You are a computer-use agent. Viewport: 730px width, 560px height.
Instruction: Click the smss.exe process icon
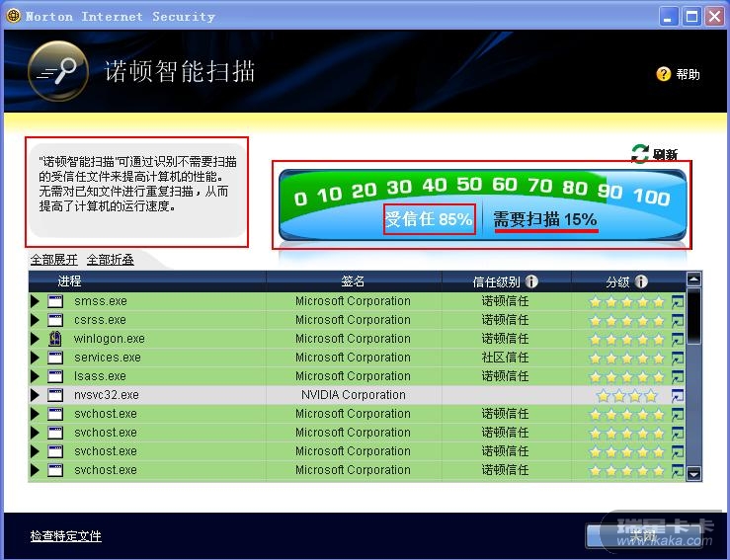(x=55, y=301)
